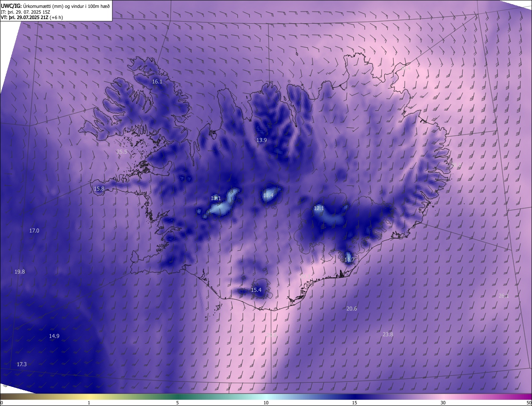Click the 11.4 value label
The height and width of the screenshot is (406, 532).
268,196
